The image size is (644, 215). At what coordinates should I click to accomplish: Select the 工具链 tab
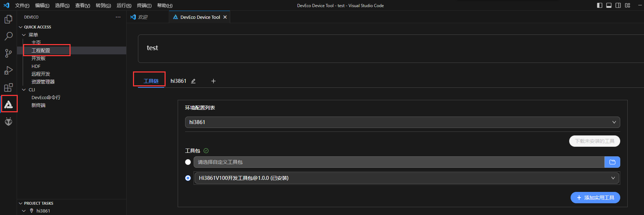tap(151, 81)
